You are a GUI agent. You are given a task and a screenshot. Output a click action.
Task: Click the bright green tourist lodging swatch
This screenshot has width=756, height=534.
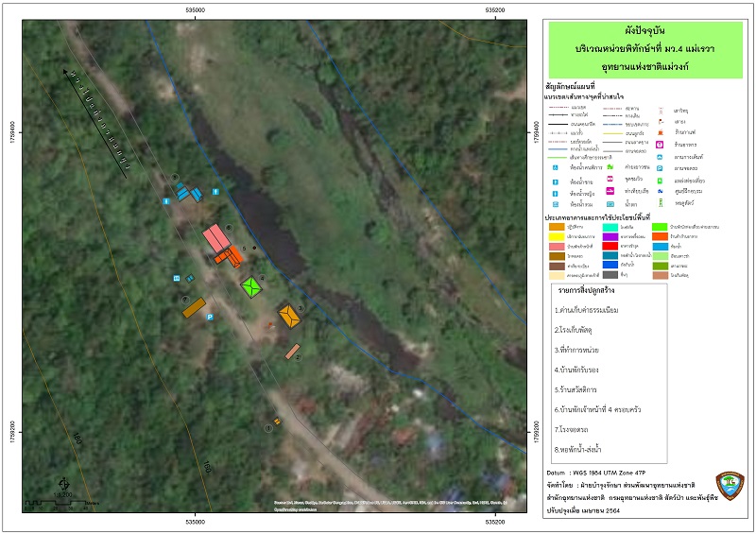coord(660,227)
